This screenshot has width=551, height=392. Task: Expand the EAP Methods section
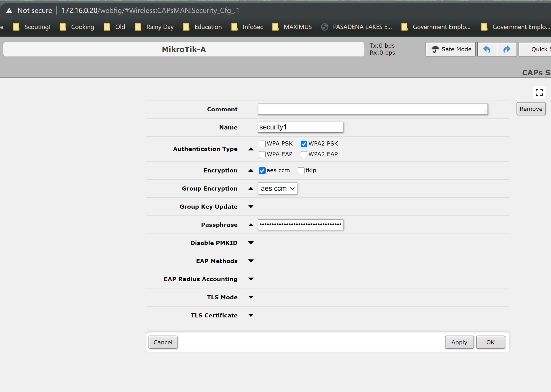click(251, 261)
